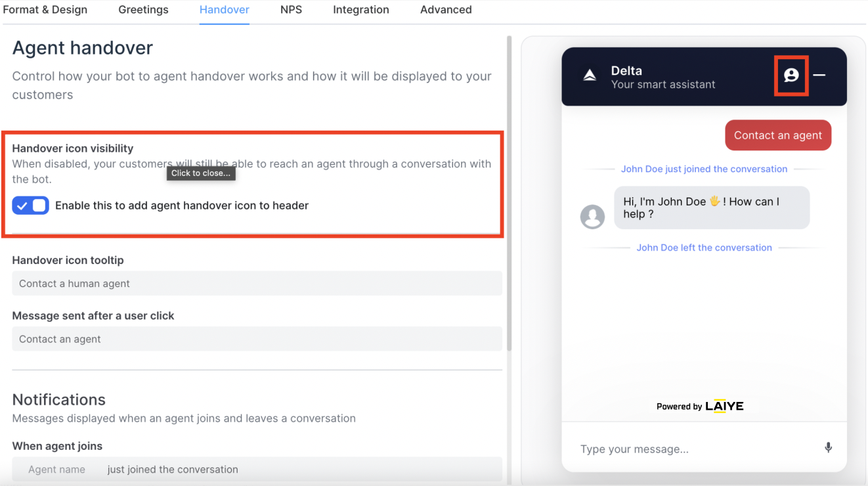This screenshot has height=486, width=868.
Task: Click the Handover icon tooltip text field
Action: click(x=257, y=284)
